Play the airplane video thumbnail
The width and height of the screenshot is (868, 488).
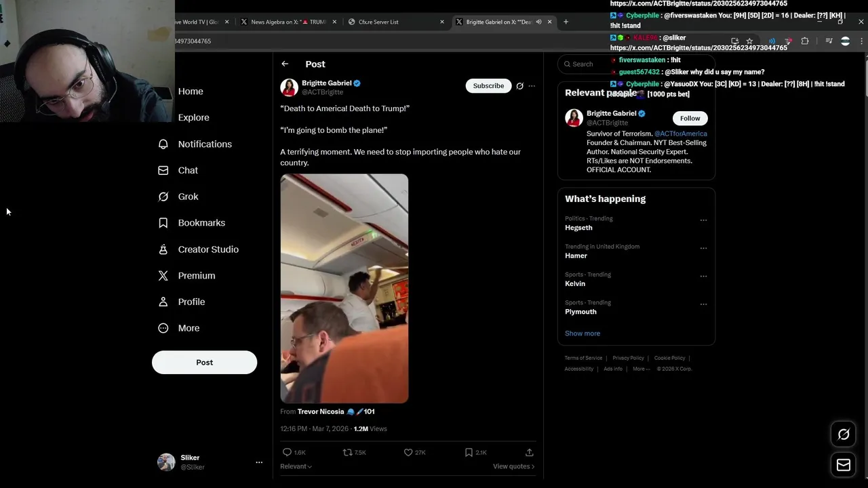tap(344, 289)
